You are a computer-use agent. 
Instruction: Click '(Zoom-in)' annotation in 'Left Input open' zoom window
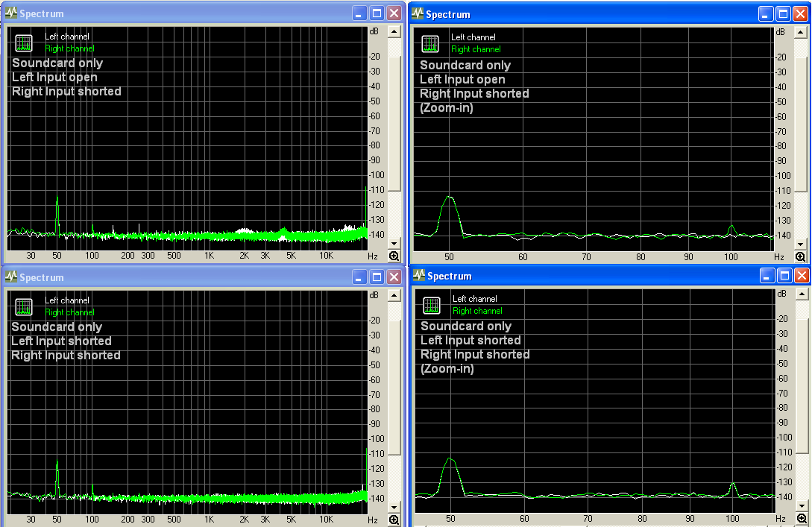pos(447,107)
